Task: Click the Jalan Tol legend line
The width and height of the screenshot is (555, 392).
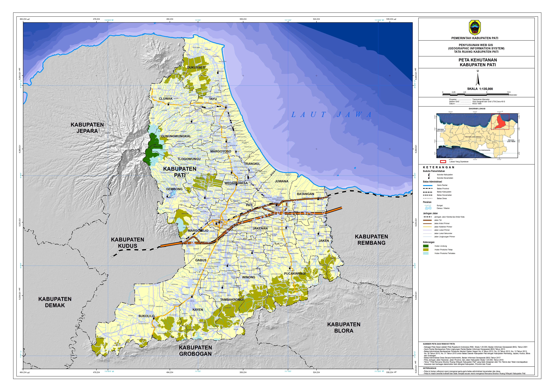Action: pos(427,220)
